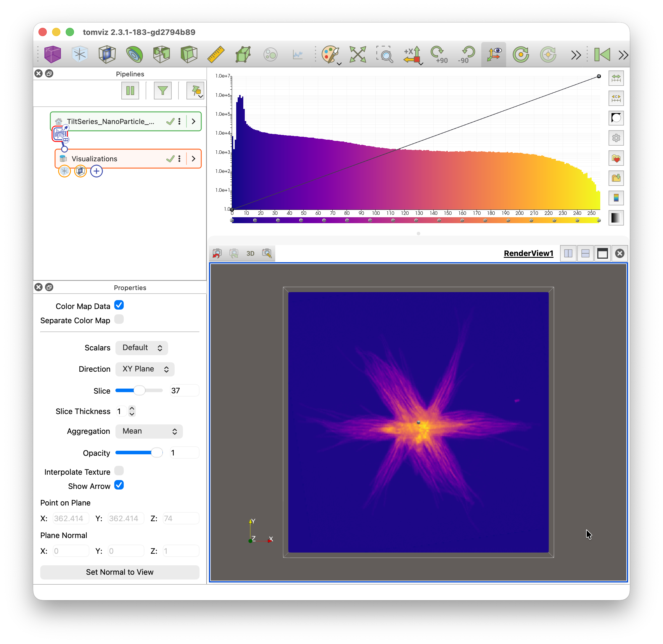Open histogram color map settings gear

[x=616, y=138]
